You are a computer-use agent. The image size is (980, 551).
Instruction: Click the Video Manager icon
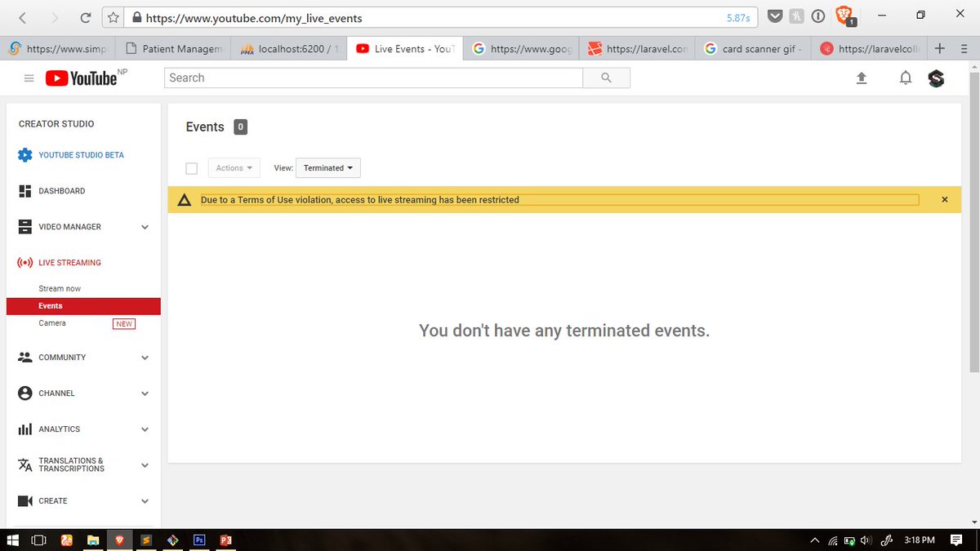[x=24, y=227]
